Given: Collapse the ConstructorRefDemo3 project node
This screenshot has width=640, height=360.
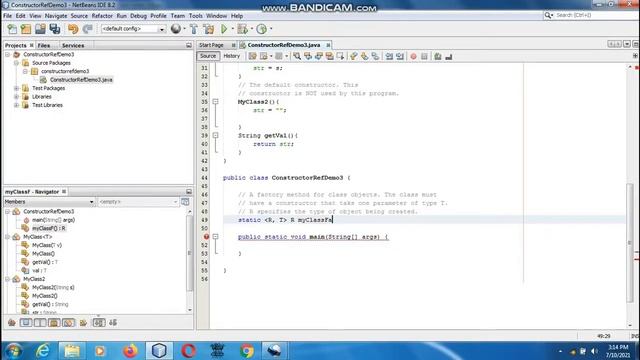Looking at the screenshot, I should tap(7, 54).
